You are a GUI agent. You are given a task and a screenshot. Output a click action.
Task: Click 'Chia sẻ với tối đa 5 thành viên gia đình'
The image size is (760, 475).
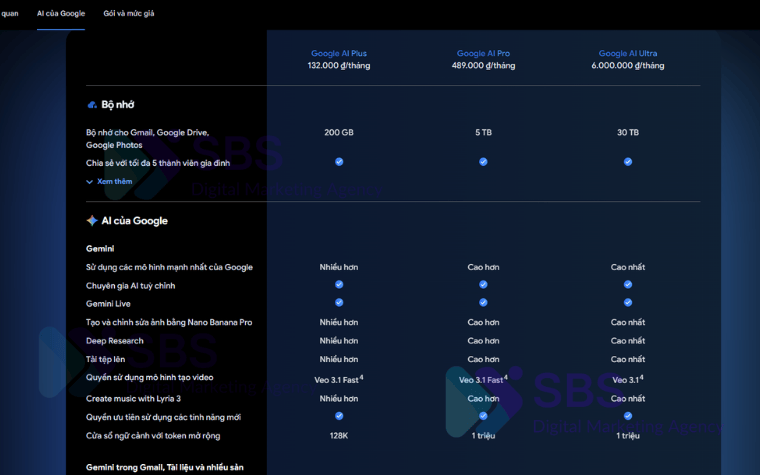coord(158,163)
